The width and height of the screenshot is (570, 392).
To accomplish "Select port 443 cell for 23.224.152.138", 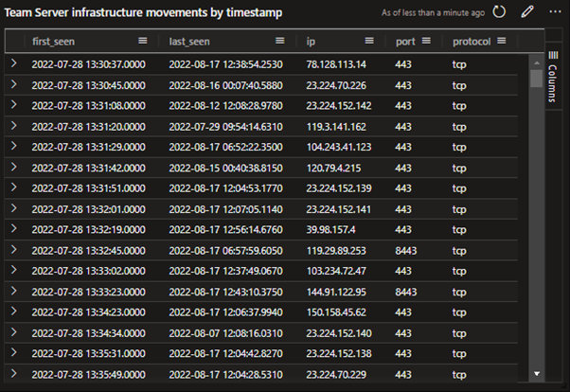I will (403, 353).
